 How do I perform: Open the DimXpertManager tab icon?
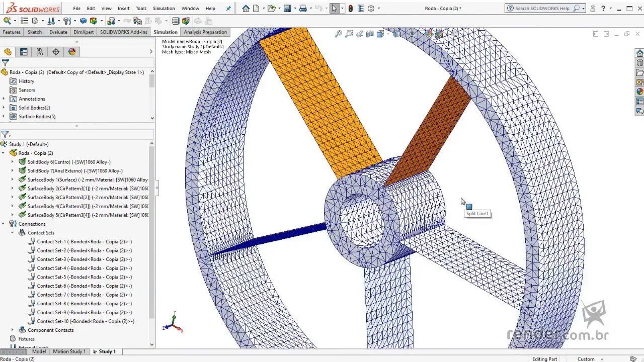[x=56, y=52]
